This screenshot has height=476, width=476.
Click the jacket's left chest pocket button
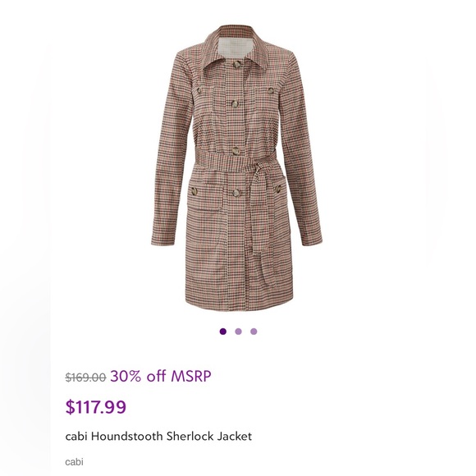199,90
